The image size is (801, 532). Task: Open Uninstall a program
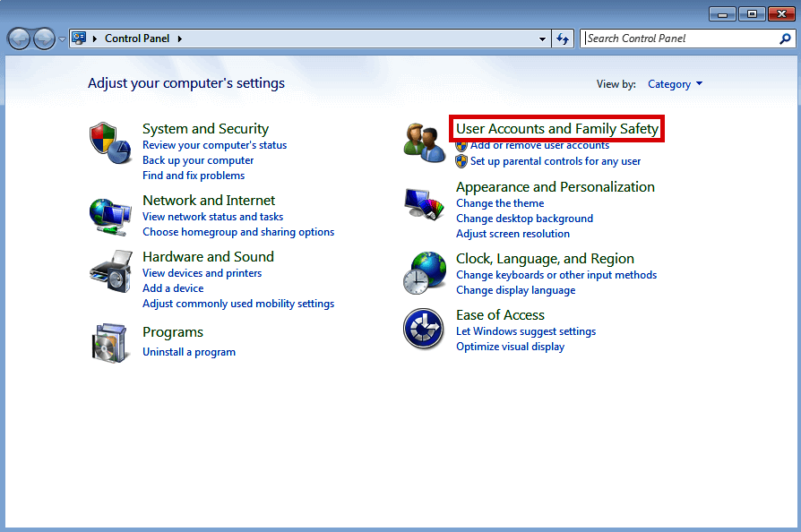click(188, 352)
